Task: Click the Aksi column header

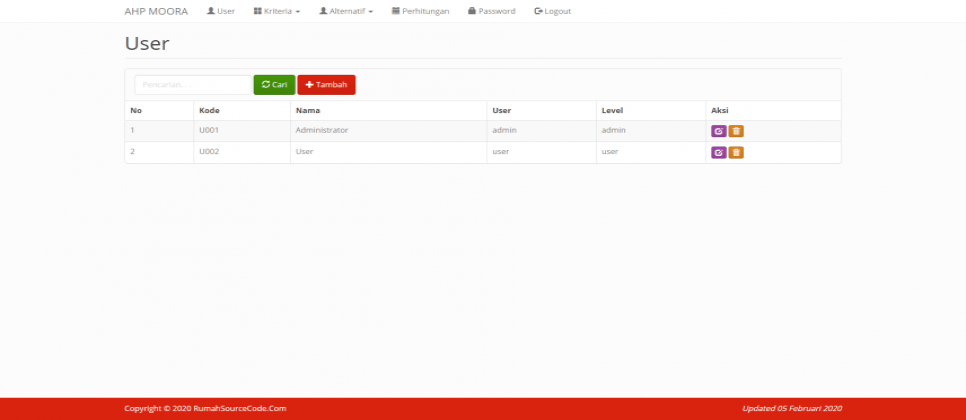Action: (773, 111)
